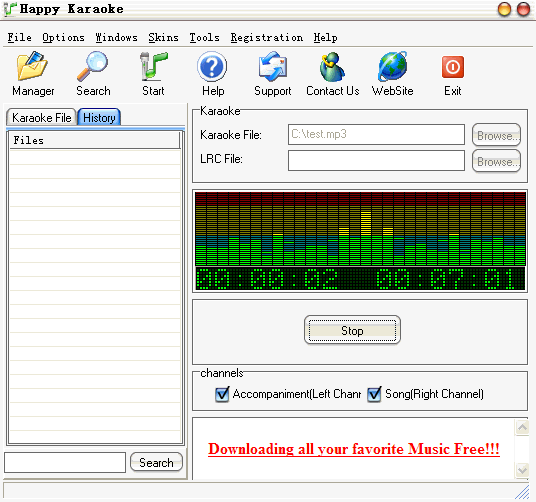The height and width of the screenshot is (502, 536).
Task: Open the Windows menu
Action: (116, 37)
